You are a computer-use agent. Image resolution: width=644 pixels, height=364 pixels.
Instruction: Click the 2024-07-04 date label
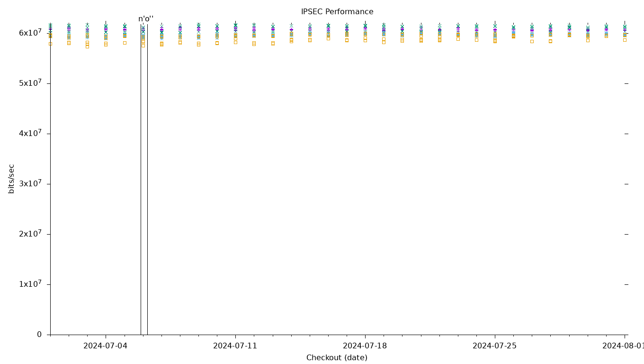pos(106,346)
